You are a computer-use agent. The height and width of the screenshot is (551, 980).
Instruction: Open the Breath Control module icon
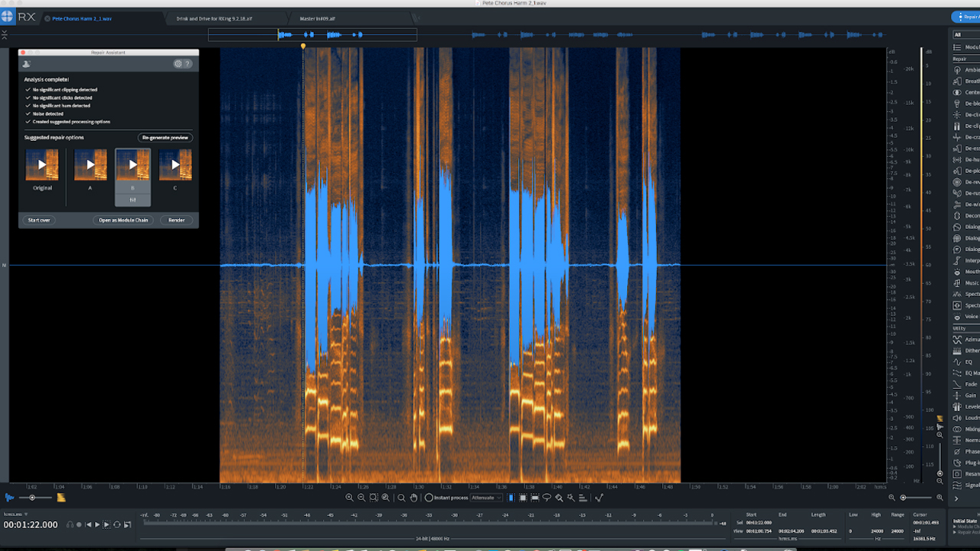(957, 81)
